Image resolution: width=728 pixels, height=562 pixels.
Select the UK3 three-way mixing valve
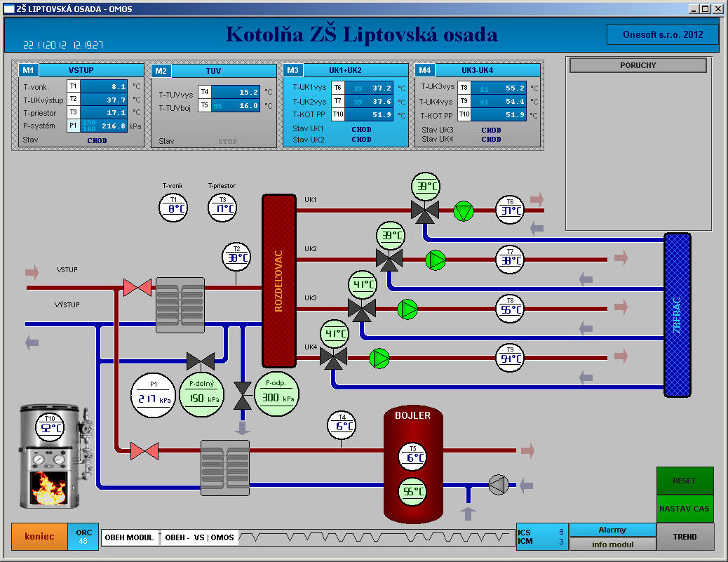(362, 310)
